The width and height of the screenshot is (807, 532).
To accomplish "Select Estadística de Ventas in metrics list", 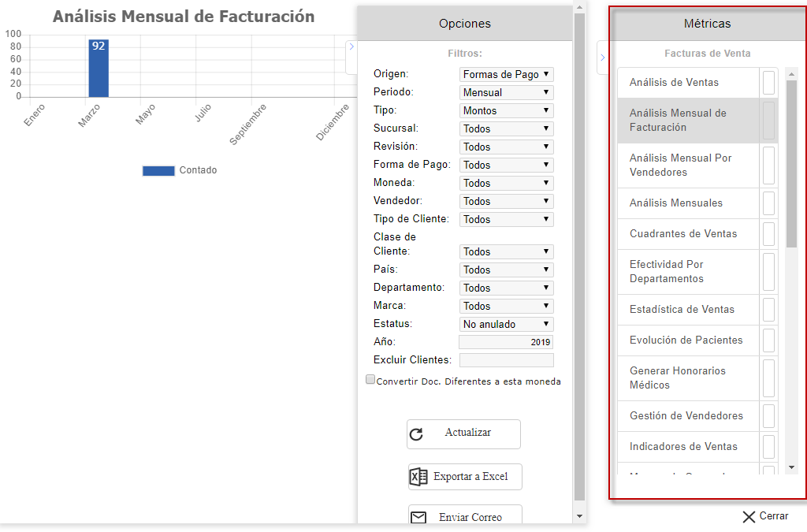I will click(x=682, y=310).
